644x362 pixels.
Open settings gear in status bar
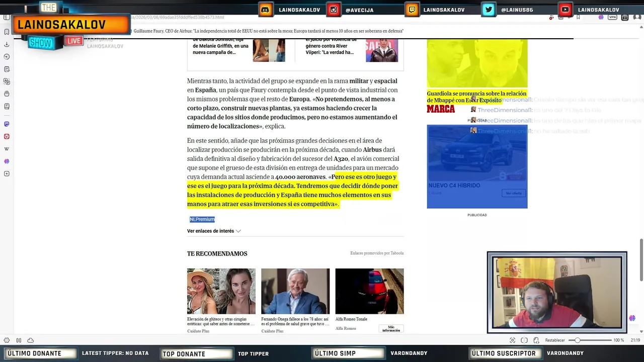(x=7, y=340)
